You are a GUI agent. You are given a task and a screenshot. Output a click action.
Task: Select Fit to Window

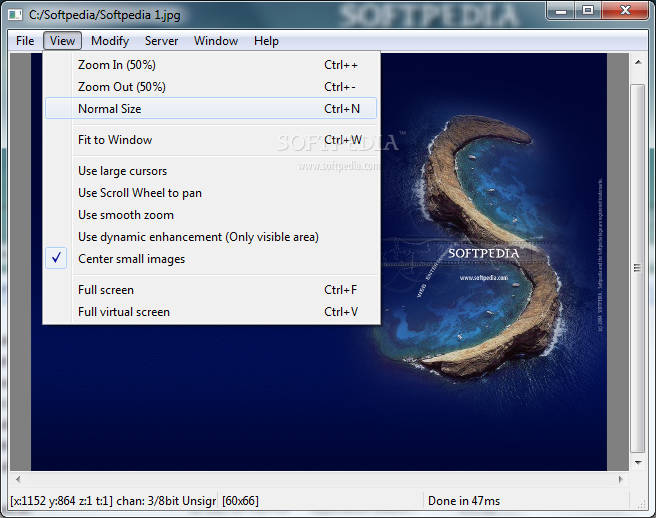(211, 140)
